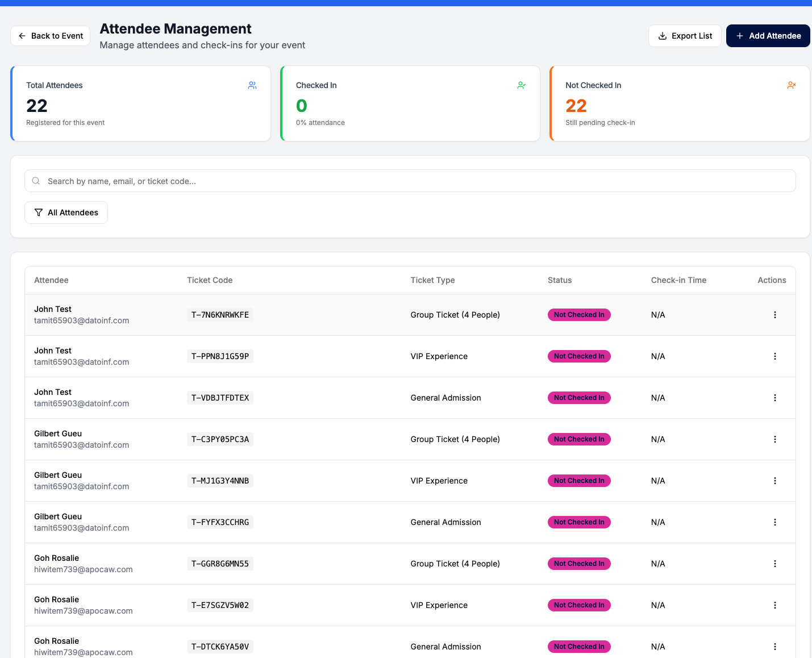Click the kebab icon for ticket T-FYFX3CCHRG

pos(774,522)
